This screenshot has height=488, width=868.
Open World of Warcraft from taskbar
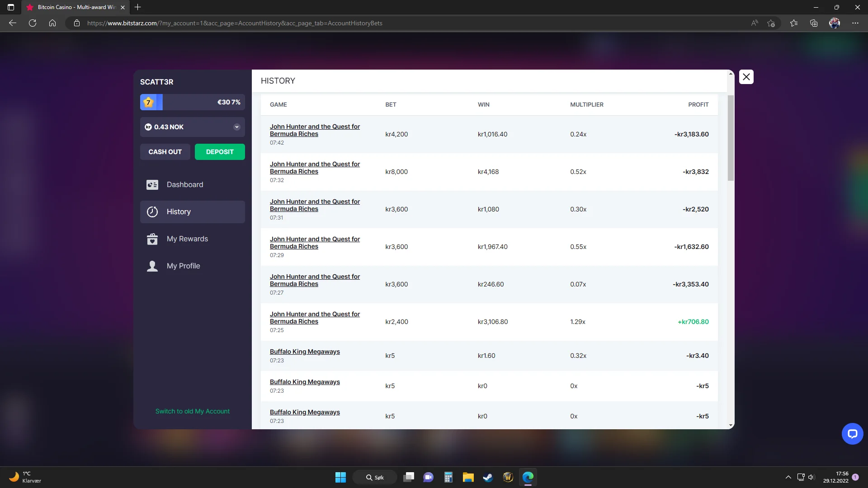508,477
